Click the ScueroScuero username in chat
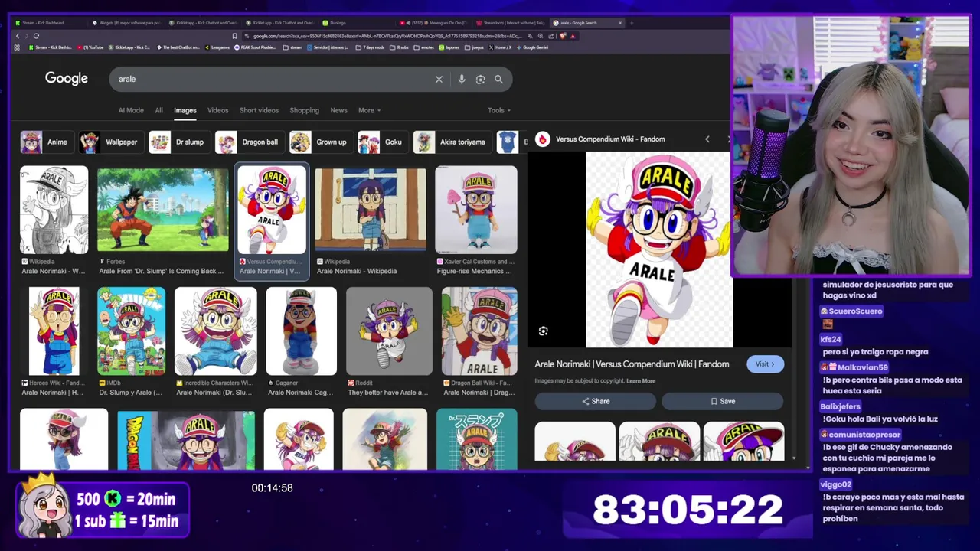This screenshot has height=551, width=980. pyautogui.click(x=855, y=311)
